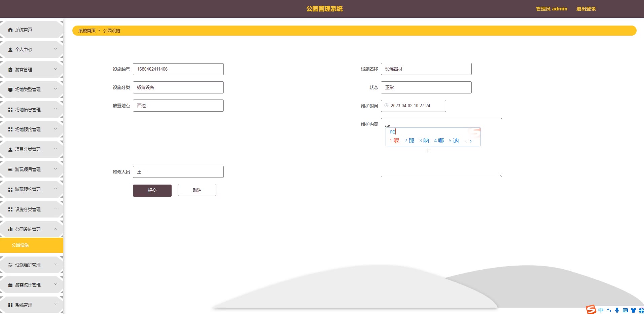Open the 场地预约管理 menu
The height and width of the screenshot is (314, 644).
(x=32, y=129)
